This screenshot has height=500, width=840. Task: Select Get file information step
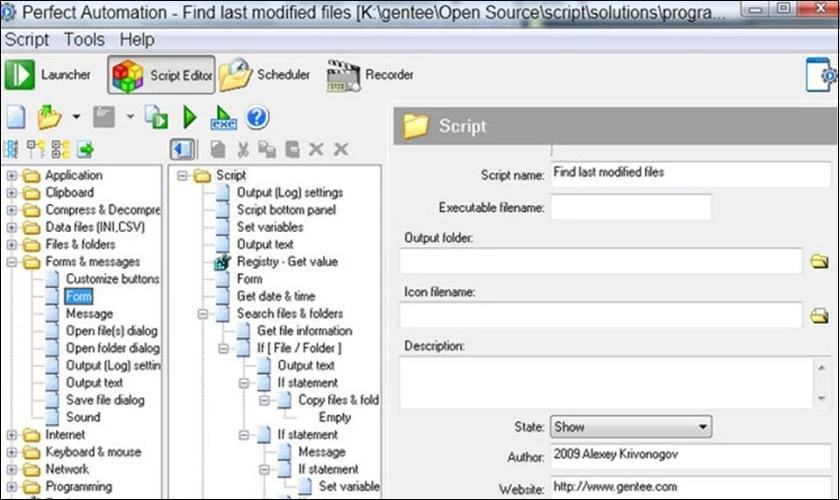pyautogui.click(x=304, y=331)
